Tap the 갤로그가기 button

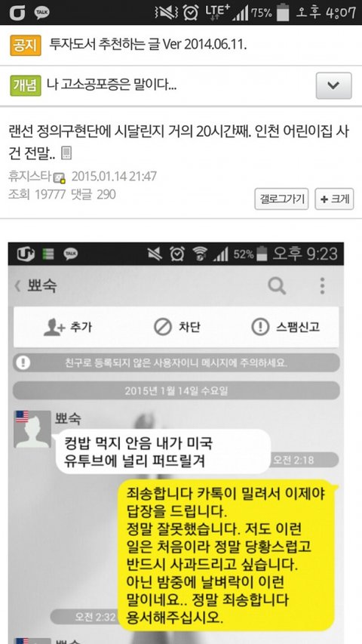[x=281, y=199]
